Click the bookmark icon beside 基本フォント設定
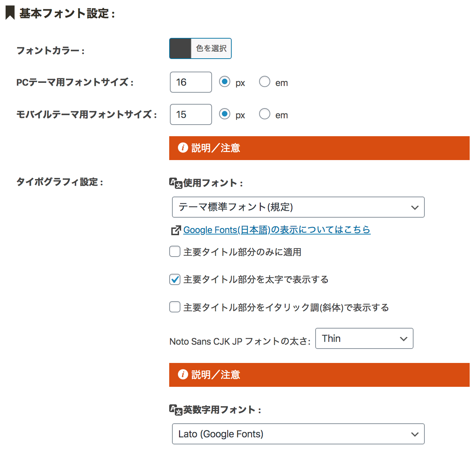The image size is (476, 450). pos(10,13)
